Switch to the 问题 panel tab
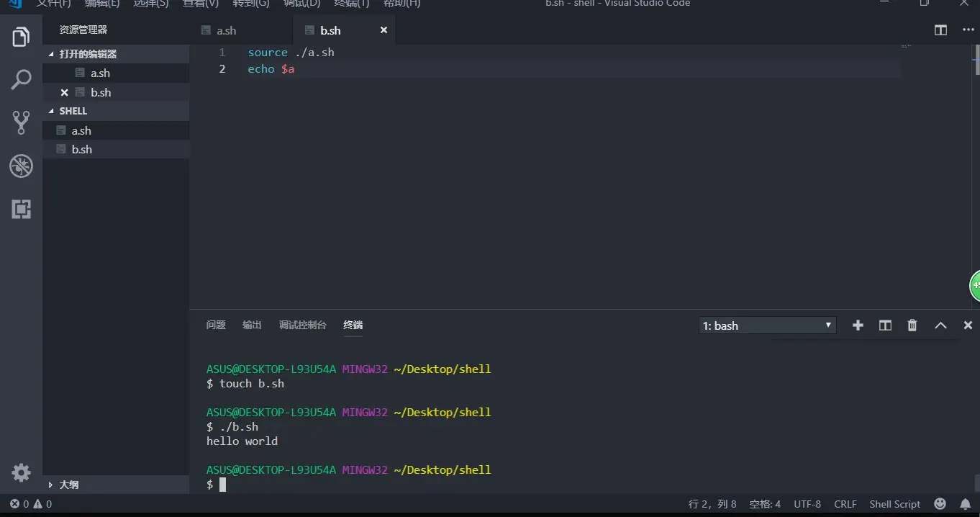The width and height of the screenshot is (980, 517). pos(216,325)
